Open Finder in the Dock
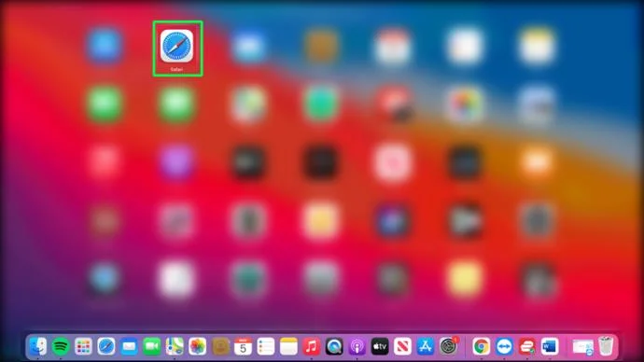Screen dimensions: 644x362 38,347
